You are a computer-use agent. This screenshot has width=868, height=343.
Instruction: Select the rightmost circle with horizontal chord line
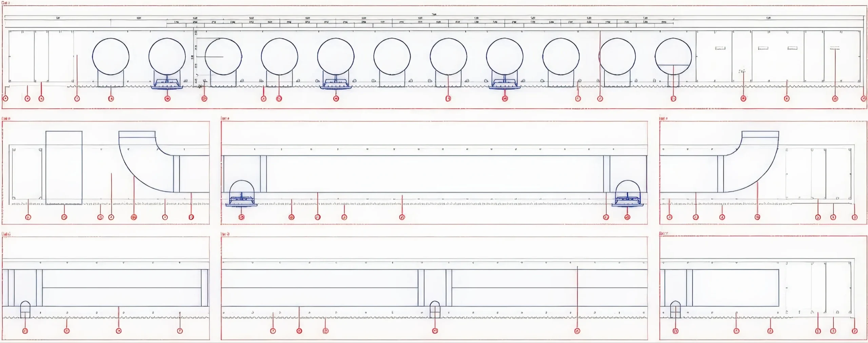673,56
